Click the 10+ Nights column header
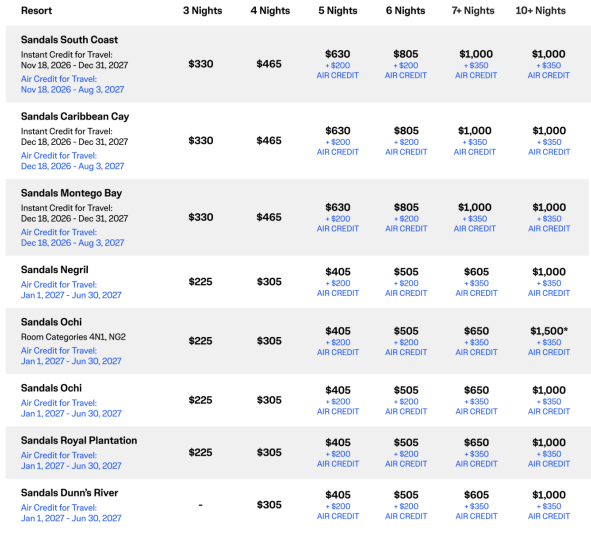The height and width of the screenshot is (540, 591). tap(540, 11)
